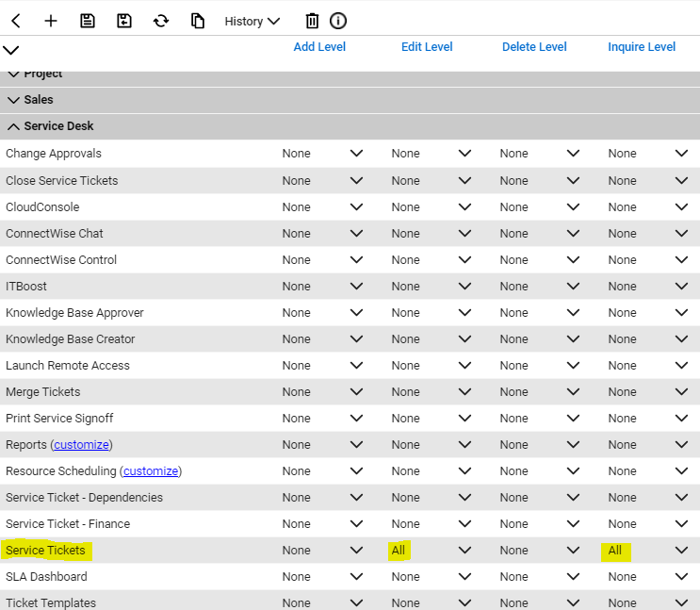The width and height of the screenshot is (700, 610).
Task: Select the CloudConsole row label
Action: [42, 206]
